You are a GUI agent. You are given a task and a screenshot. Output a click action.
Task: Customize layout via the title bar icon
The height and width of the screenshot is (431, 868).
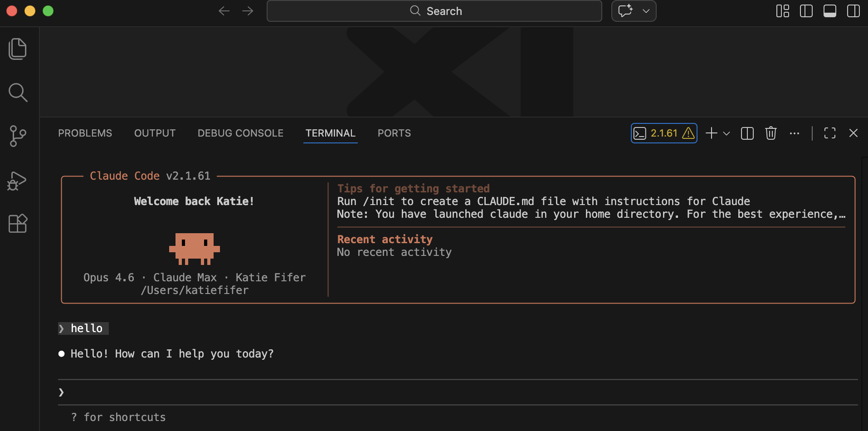[x=783, y=11]
